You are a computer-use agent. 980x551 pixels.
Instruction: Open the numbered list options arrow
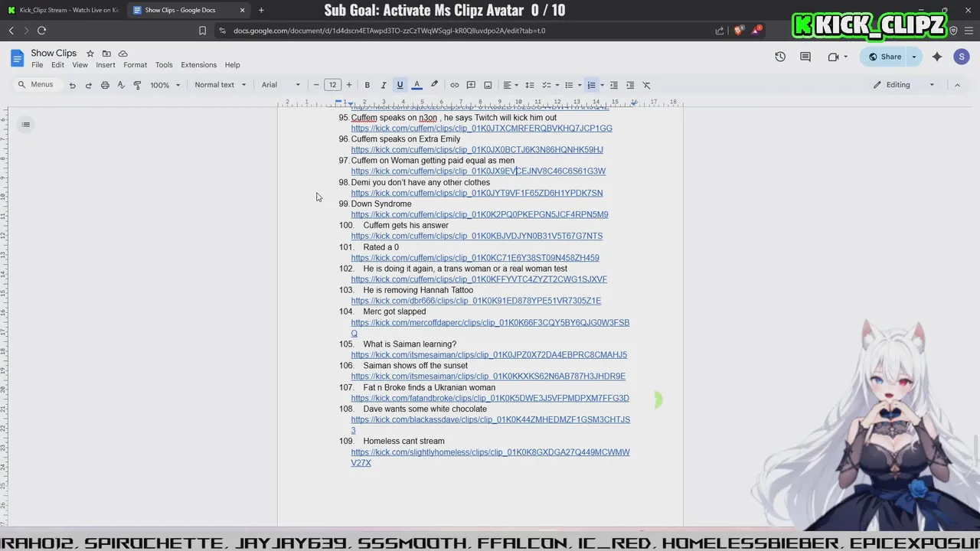[602, 85]
